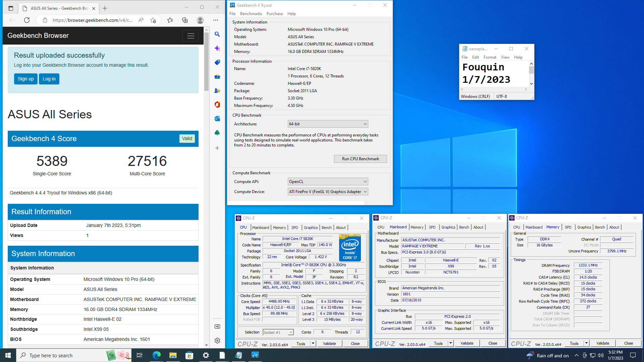The width and height of the screenshot is (644, 362).
Task: Open the Purchase menu in Geekbench 4
Action: pyautogui.click(x=275, y=14)
